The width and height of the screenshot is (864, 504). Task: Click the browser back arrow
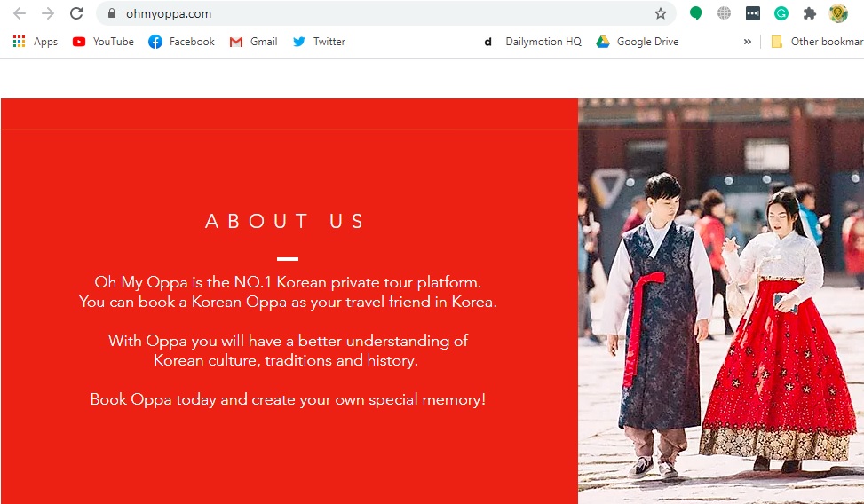click(x=20, y=13)
